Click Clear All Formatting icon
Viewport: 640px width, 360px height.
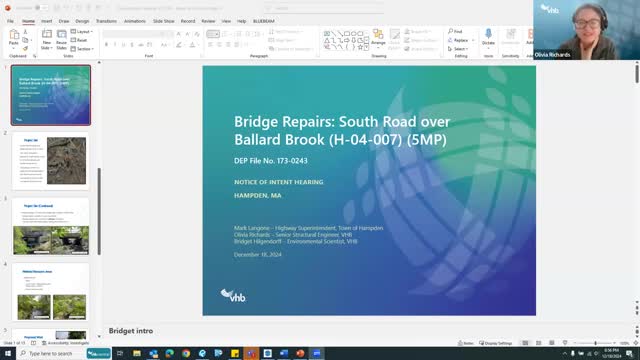(x=197, y=34)
